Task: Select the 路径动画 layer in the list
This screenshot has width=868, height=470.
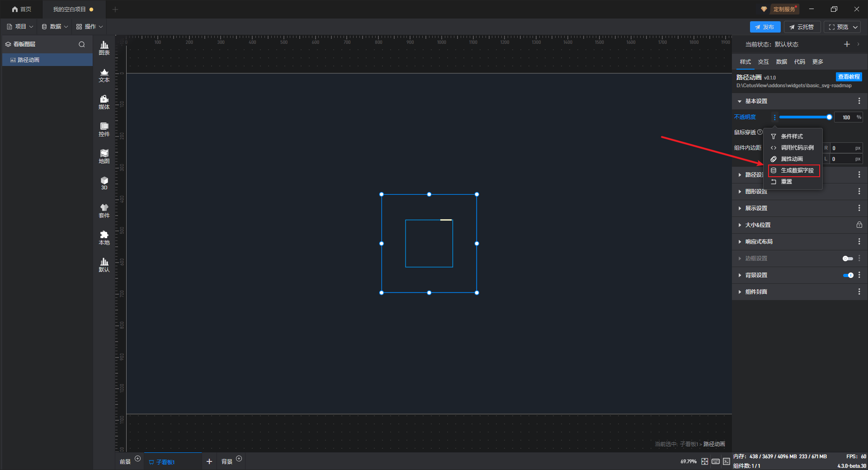Action: coord(47,60)
